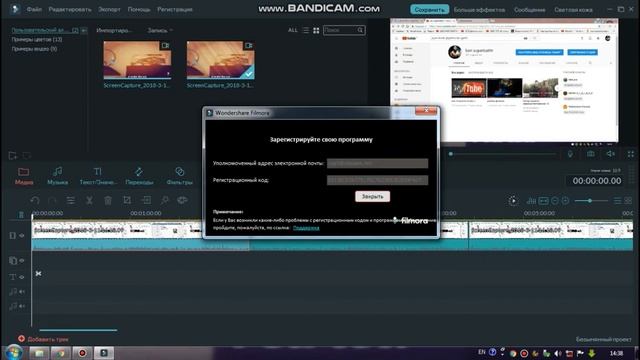
Task: Select the checked second ScreenCapture thumbnail
Action: click(220, 60)
